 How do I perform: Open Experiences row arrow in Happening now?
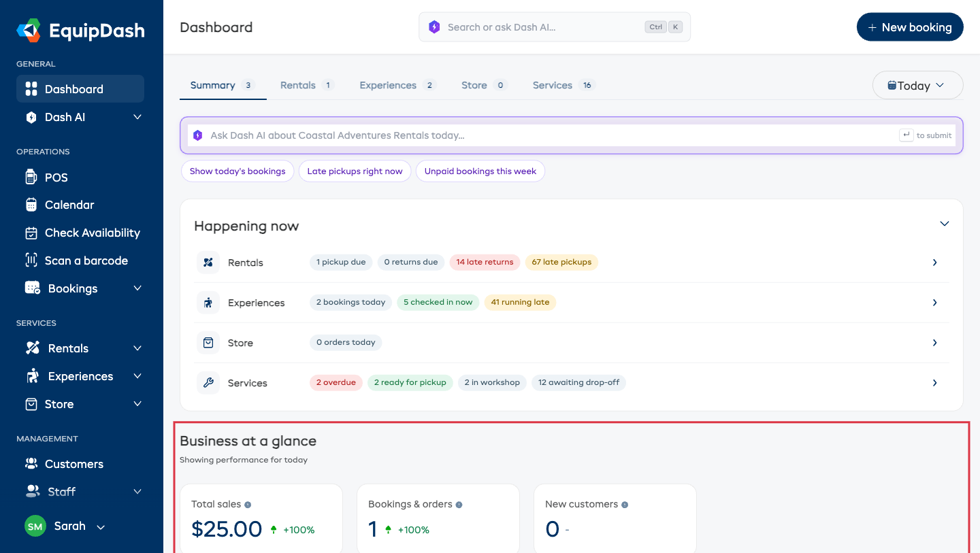[935, 303]
